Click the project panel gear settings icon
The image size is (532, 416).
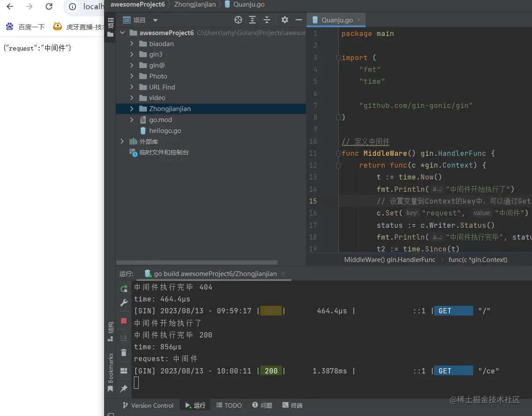coord(285,20)
